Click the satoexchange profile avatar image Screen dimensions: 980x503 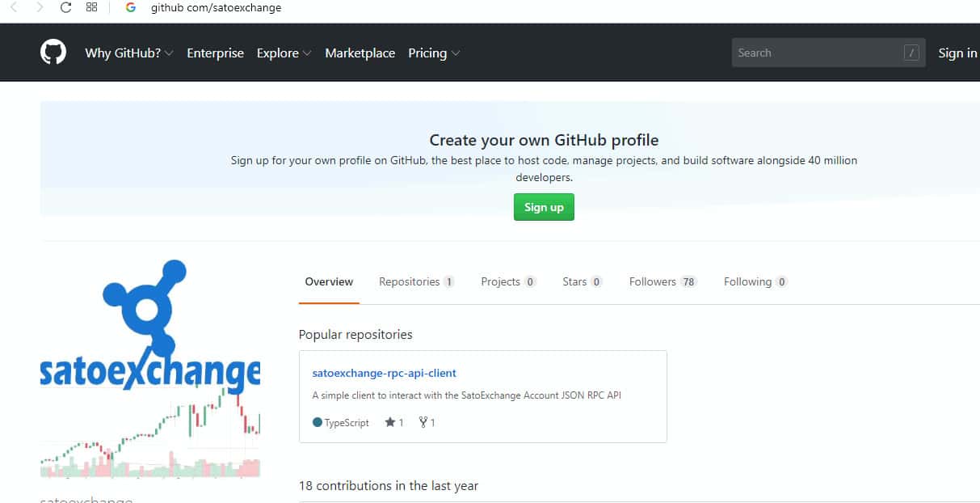[150, 368]
